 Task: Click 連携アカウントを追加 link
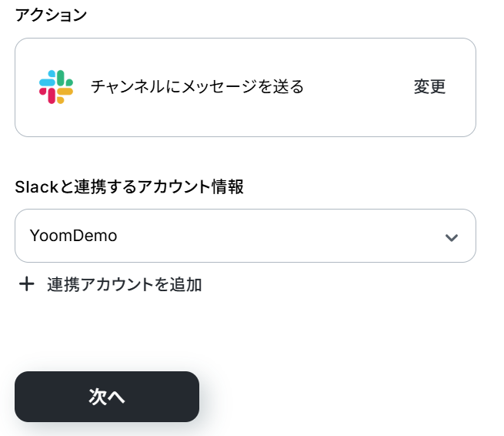[x=124, y=284]
